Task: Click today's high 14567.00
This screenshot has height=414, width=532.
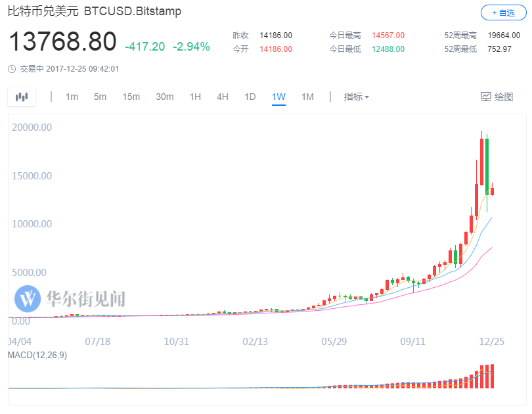Action: pyautogui.click(x=388, y=35)
